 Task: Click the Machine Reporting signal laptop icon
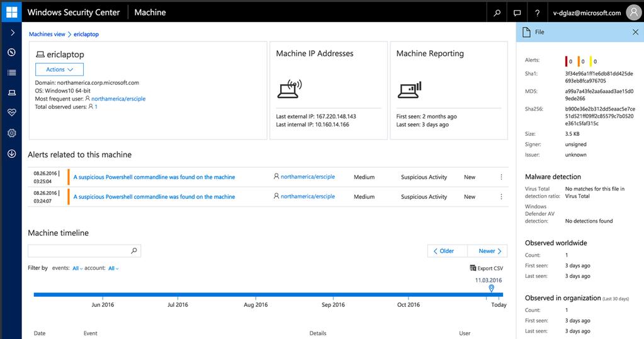(409, 89)
